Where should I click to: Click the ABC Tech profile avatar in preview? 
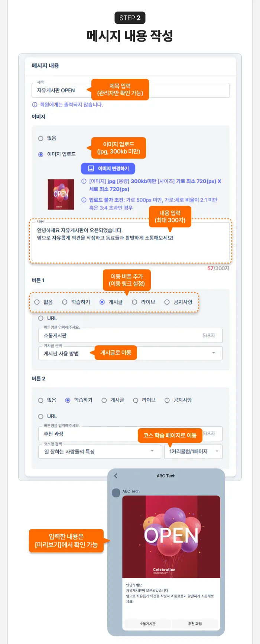(x=116, y=493)
